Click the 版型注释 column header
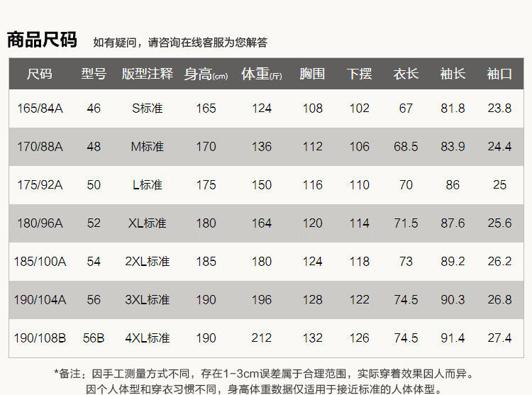 pyautogui.click(x=147, y=74)
